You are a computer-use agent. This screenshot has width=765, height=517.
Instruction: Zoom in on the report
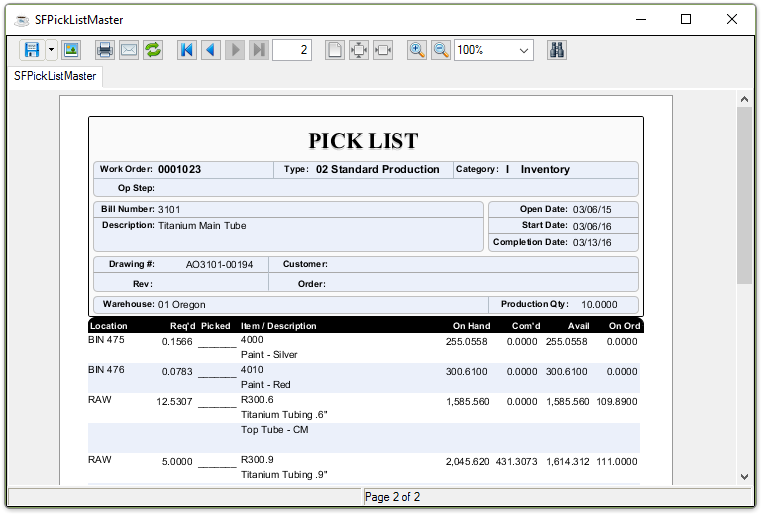417,50
